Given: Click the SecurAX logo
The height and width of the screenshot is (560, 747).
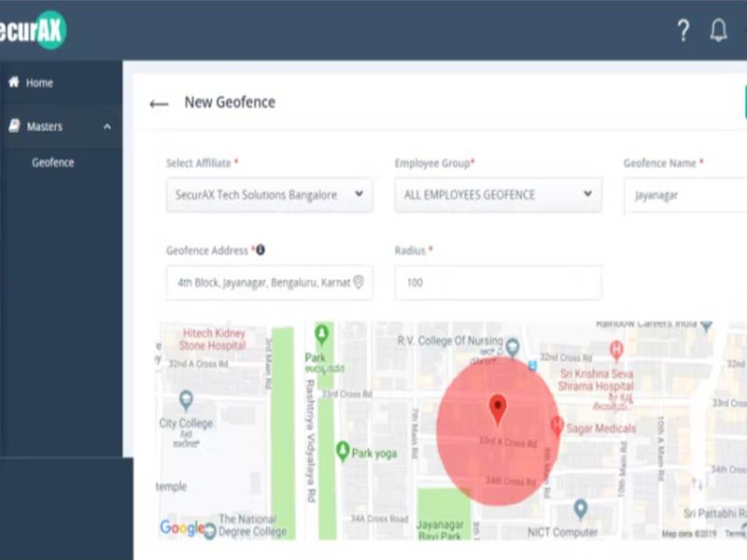Looking at the screenshot, I should 33,31.
